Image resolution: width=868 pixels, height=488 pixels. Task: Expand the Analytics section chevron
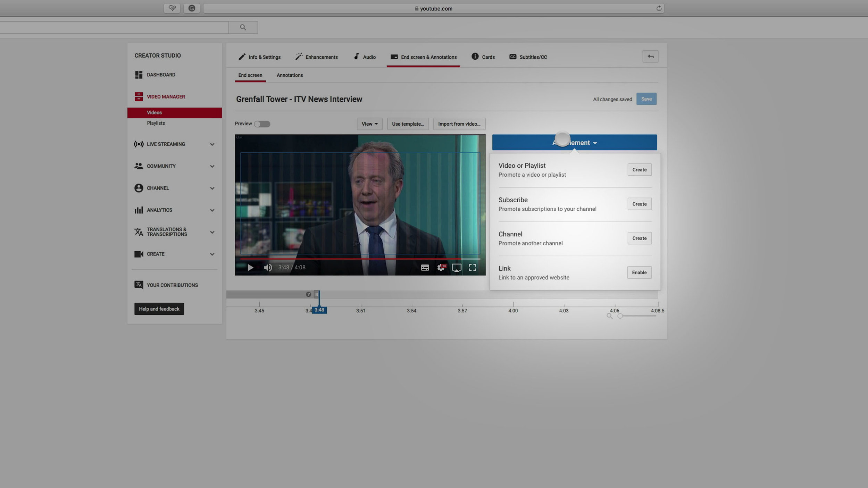point(212,210)
